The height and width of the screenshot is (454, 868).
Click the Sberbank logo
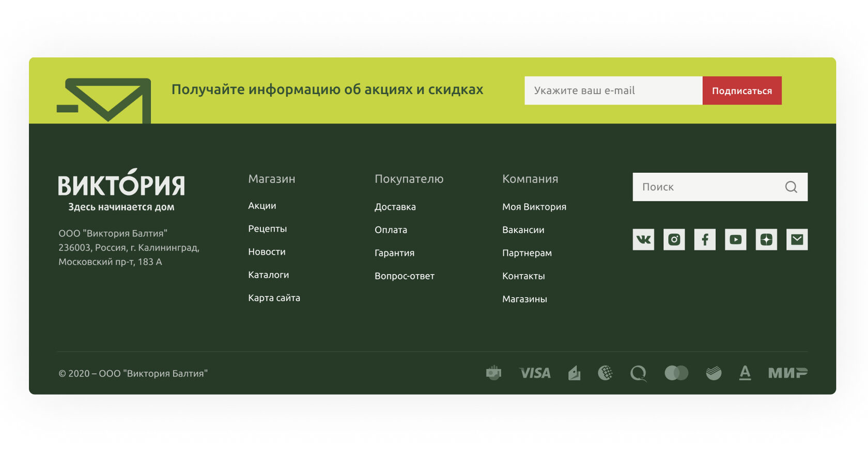714,373
